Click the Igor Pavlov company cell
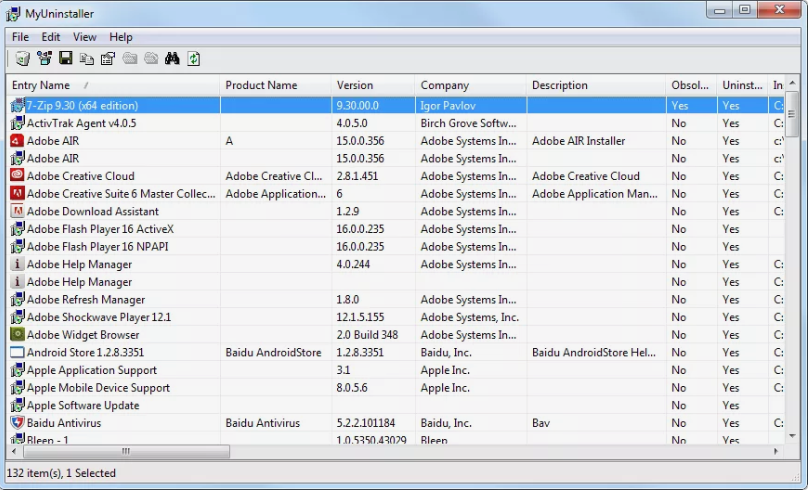 (448, 106)
